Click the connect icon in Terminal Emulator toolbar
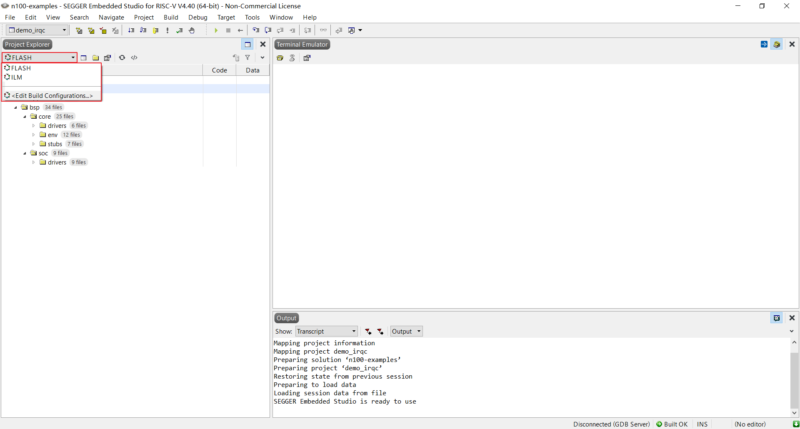 [x=280, y=58]
